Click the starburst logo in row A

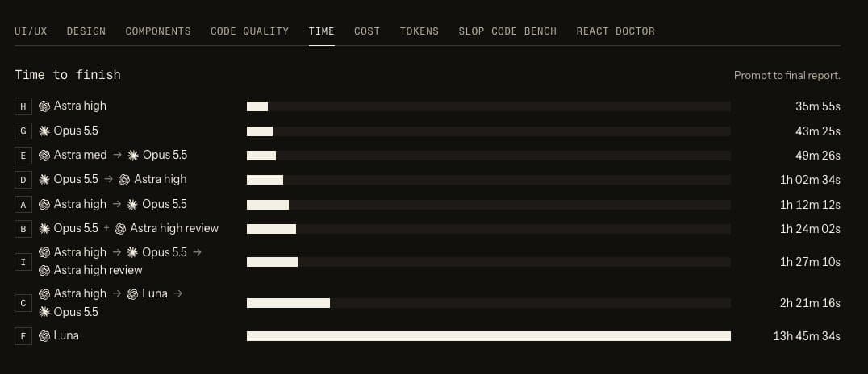pyautogui.click(x=132, y=205)
